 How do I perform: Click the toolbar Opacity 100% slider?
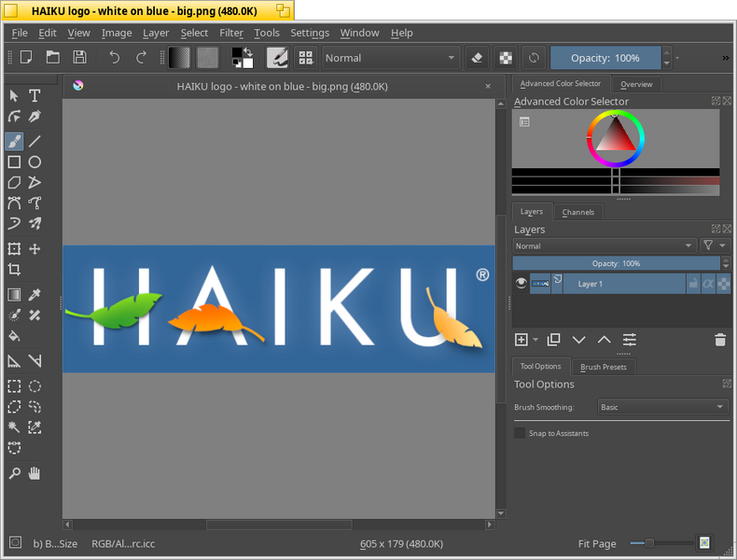coord(605,58)
